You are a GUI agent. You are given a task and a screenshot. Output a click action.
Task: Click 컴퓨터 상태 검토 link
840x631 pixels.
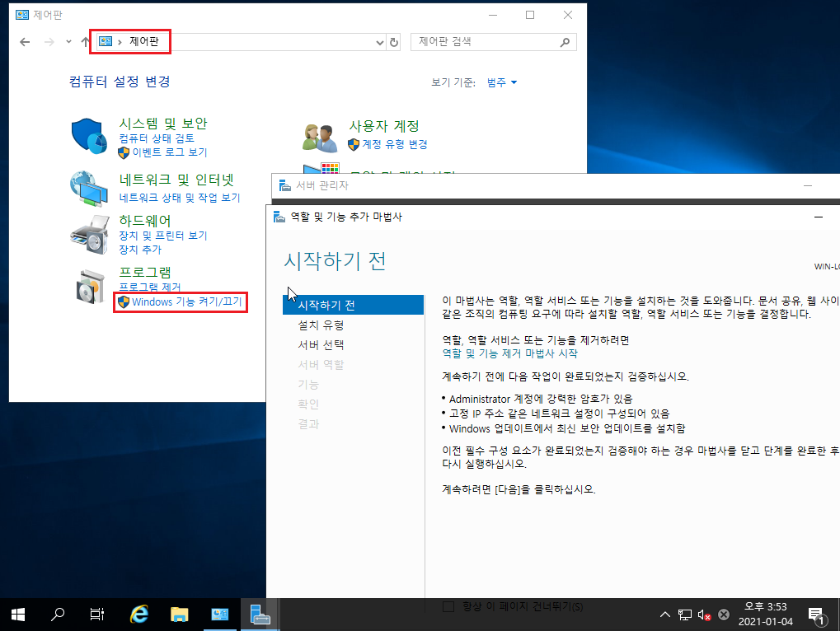tap(157, 138)
